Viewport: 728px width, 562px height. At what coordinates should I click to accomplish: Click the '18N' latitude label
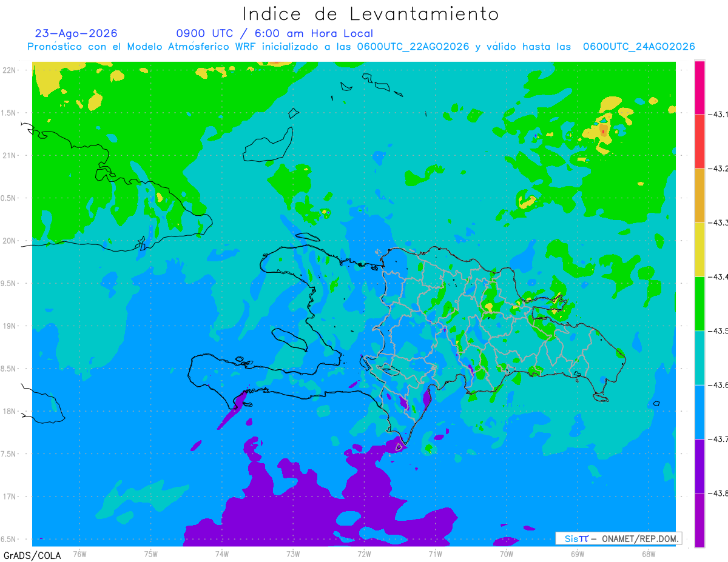[x=10, y=411]
